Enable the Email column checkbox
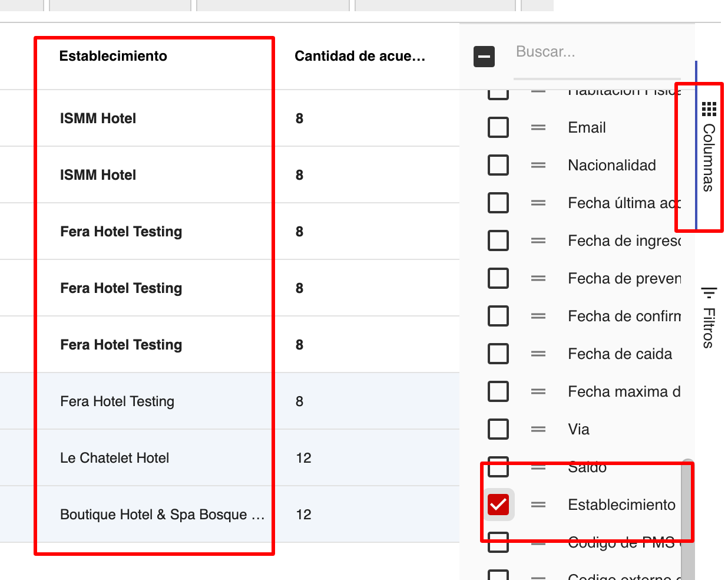 (x=498, y=127)
